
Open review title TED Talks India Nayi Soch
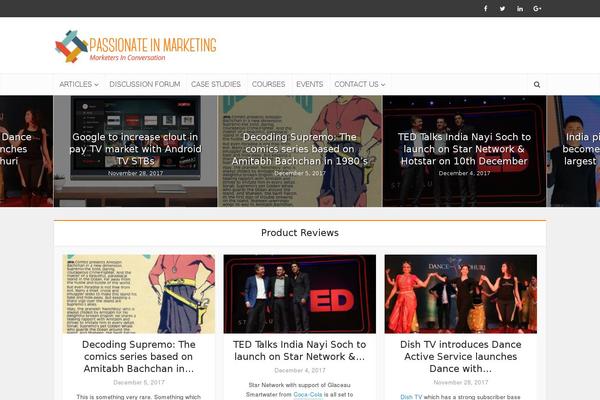[300, 350]
